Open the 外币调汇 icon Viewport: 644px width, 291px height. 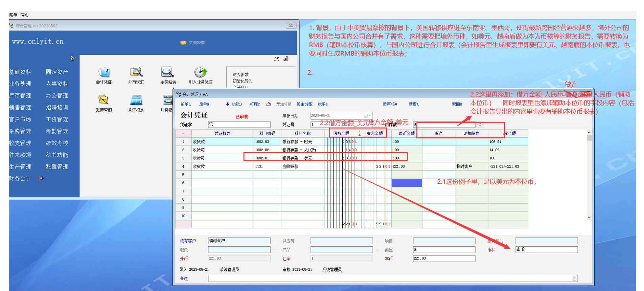tap(136, 72)
